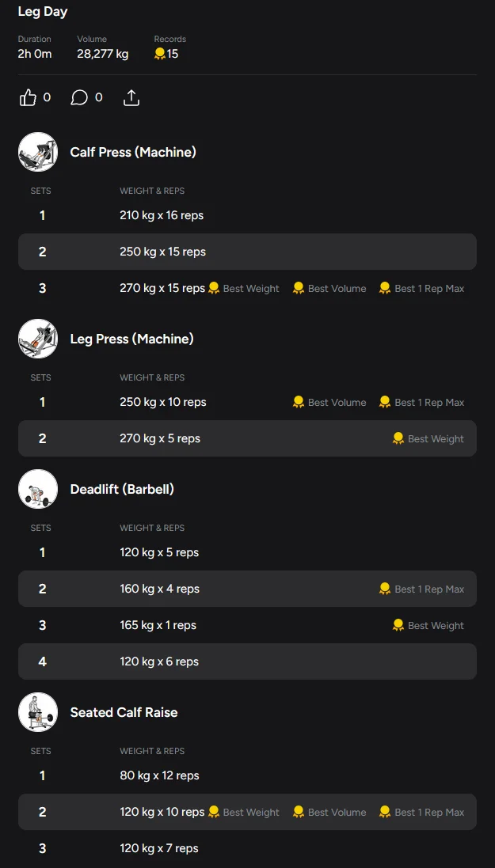Open the Seated Calf Raise exercise icon
495x868 pixels.
pyautogui.click(x=38, y=712)
